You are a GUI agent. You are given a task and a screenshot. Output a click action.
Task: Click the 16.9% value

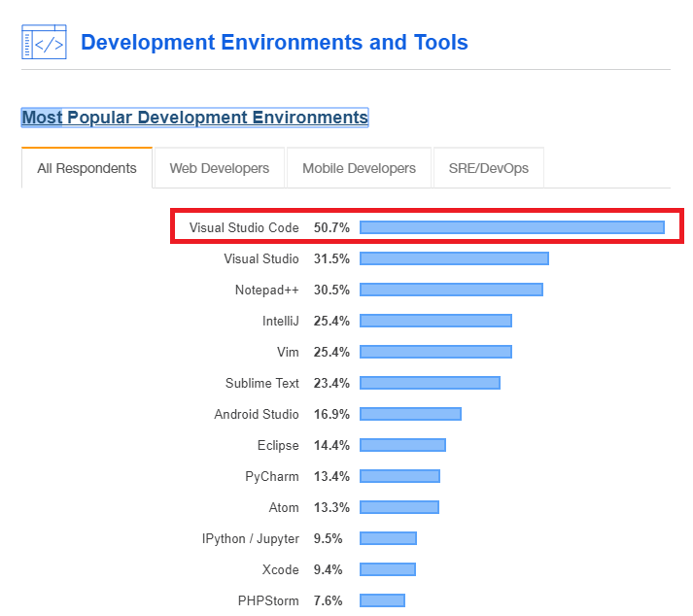[x=331, y=415]
